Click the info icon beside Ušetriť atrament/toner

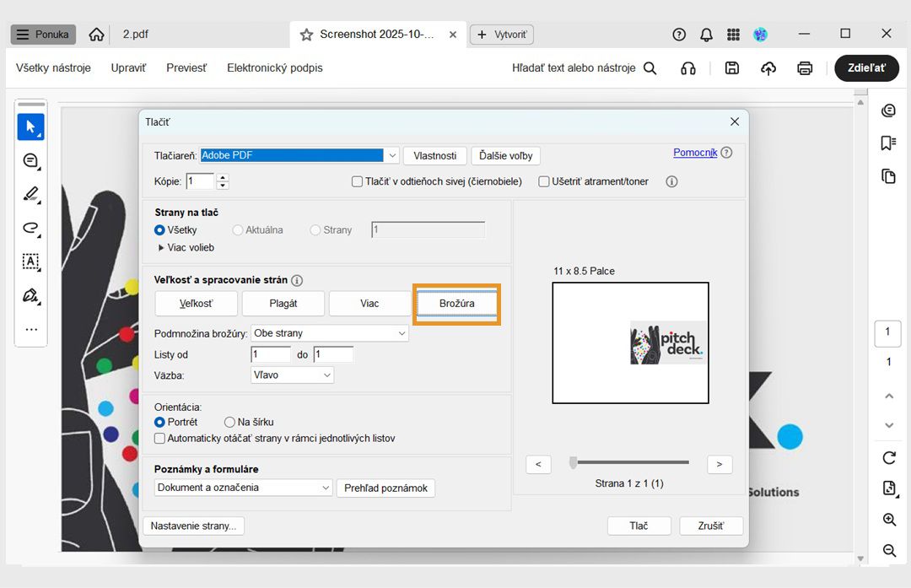click(671, 182)
